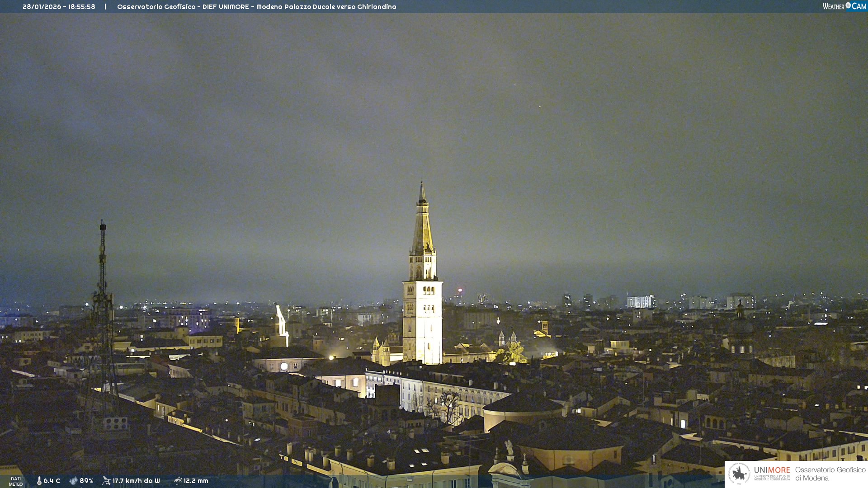This screenshot has width=868, height=488.
Task: Click the rain umbrella precipitation icon
Action: pos(178,481)
